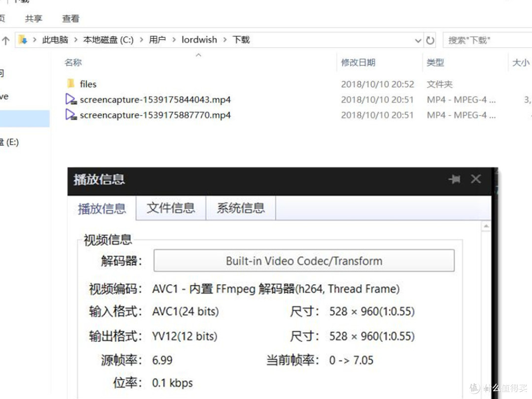The image size is (532, 399).
Task: Navigate to 此电脑 in address bar
Action: 55,40
